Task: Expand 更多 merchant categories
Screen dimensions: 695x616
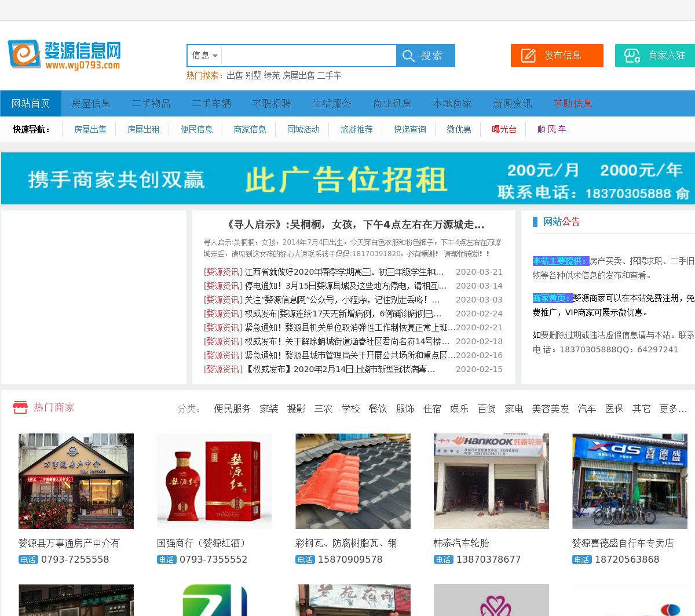Action: click(x=673, y=409)
